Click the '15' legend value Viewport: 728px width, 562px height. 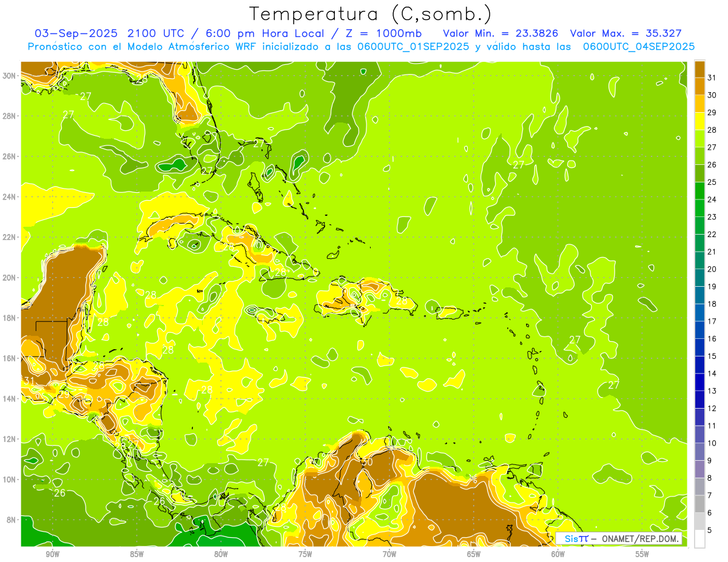[x=712, y=356]
